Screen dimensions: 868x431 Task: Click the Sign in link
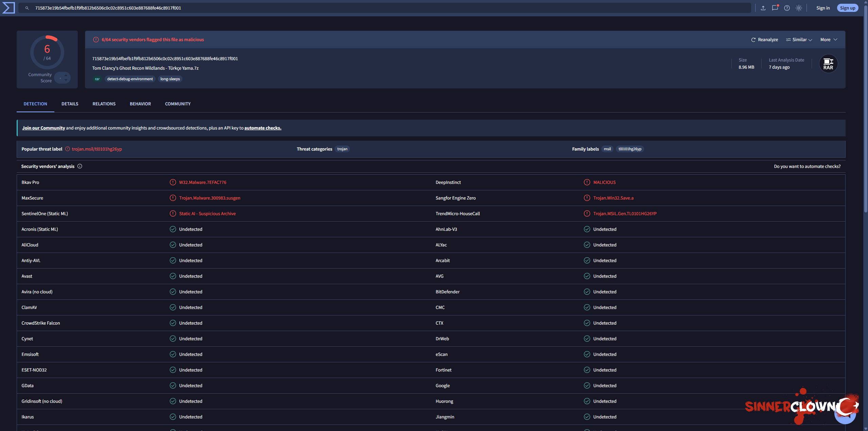click(823, 8)
